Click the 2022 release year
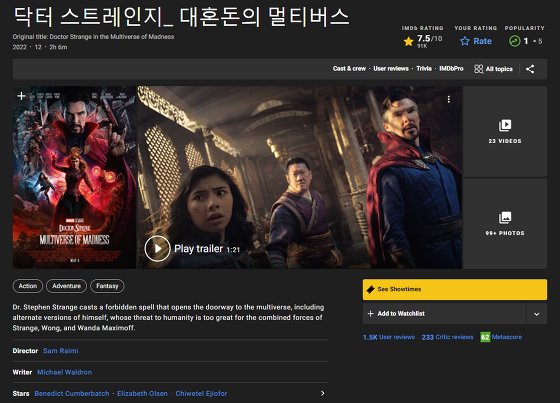This screenshot has width=560, height=403. [20, 47]
